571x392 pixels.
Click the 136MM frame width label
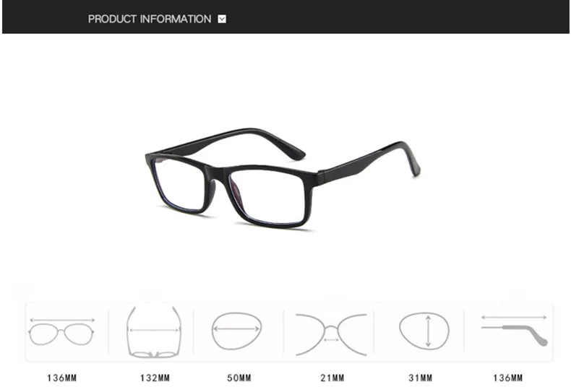click(62, 378)
